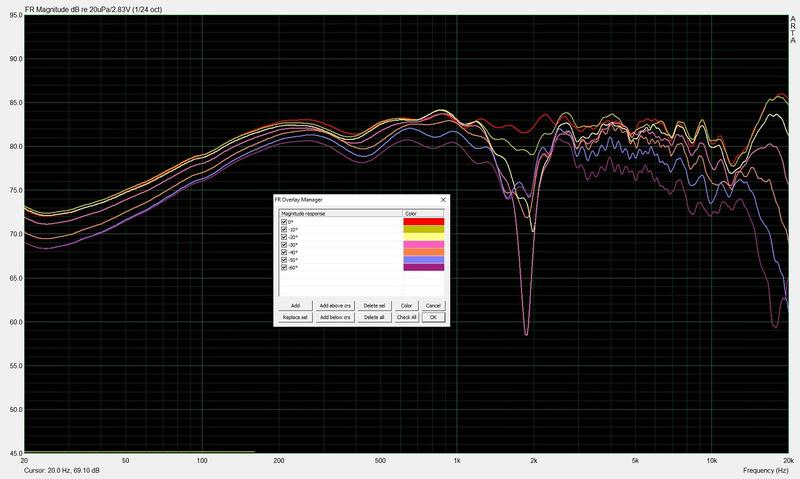The width and height of the screenshot is (800, 479).
Task: Select the pale yellow swatch for -20°
Action: pyautogui.click(x=423, y=237)
